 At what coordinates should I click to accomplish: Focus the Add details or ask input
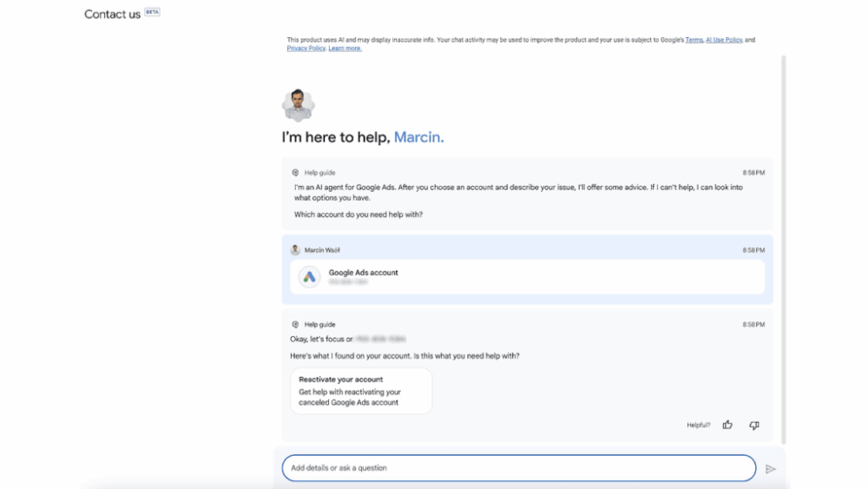518,468
